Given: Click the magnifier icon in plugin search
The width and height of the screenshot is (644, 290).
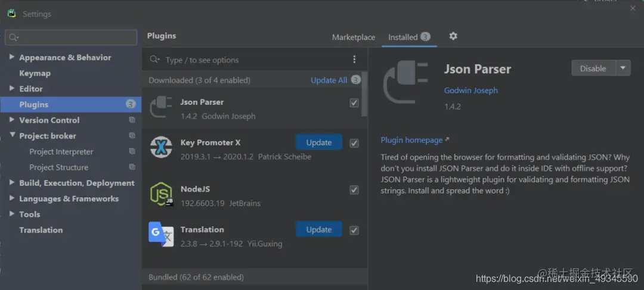Looking at the screenshot, I should coord(154,60).
